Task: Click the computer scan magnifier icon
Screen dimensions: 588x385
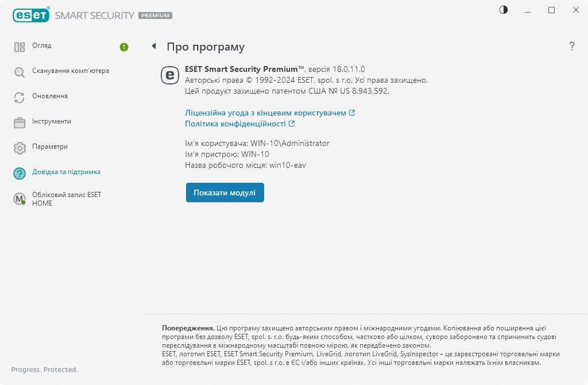Action: pos(20,72)
